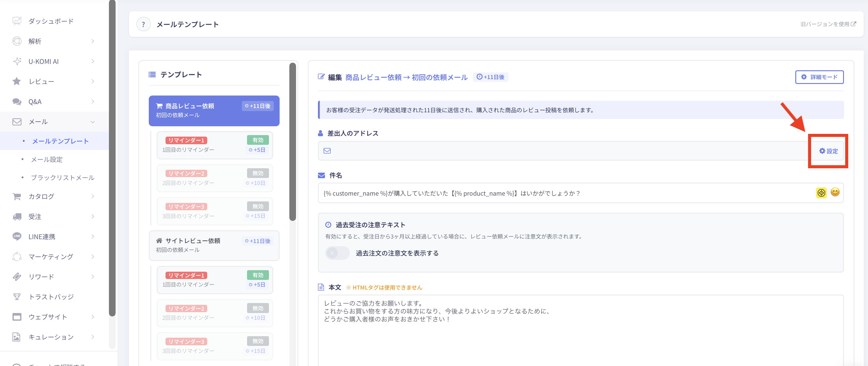Image resolution: width=868 pixels, height=366 pixels.
Task: Expand the カタログ menu chevron
Action: coord(93,196)
